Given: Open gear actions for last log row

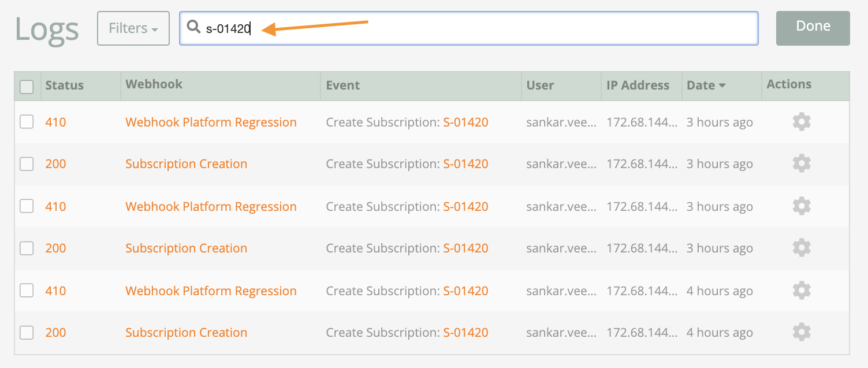Looking at the screenshot, I should (802, 332).
